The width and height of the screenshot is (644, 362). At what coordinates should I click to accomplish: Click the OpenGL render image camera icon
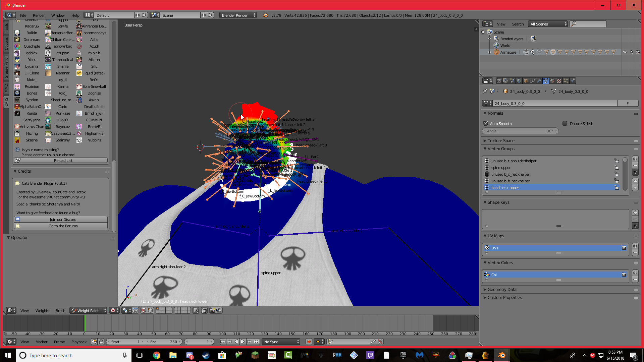212,311
